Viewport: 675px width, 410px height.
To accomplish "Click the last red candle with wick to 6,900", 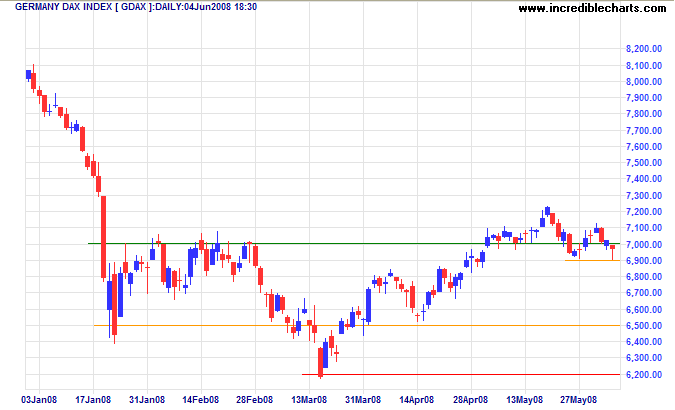I will pyautogui.click(x=612, y=252).
